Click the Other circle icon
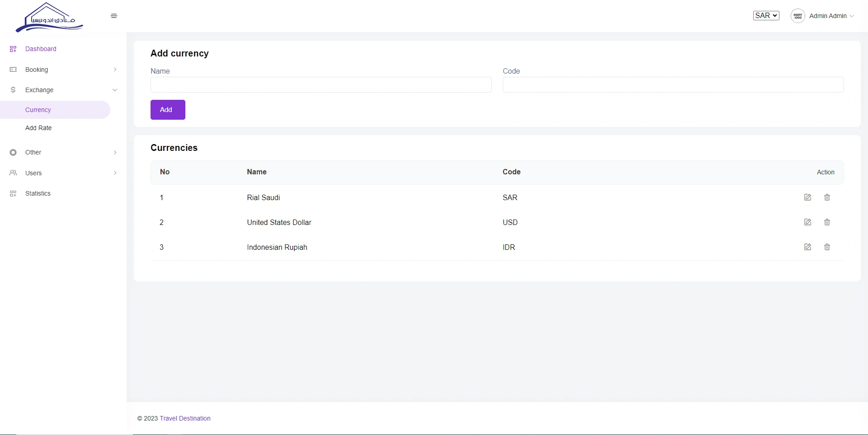 tap(13, 152)
